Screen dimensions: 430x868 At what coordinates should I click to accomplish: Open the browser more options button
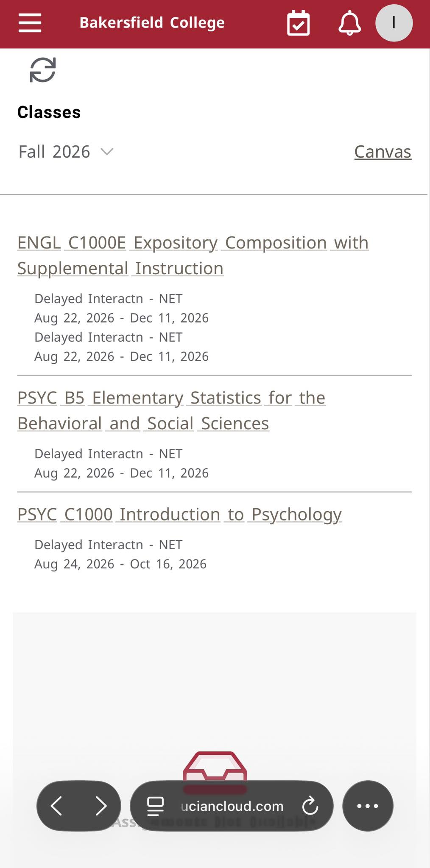coord(368,806)
